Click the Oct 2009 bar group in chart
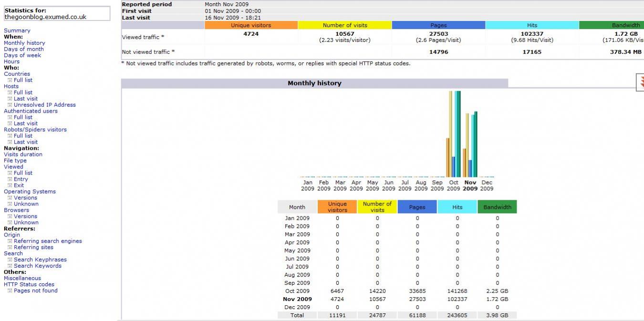The height and width of the screenshot is (321, 644). point(453,138)
